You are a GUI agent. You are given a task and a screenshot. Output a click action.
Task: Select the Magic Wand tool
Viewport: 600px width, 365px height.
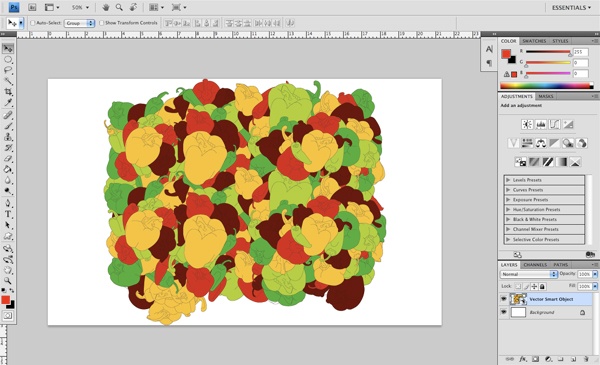[x=8, y=81]
